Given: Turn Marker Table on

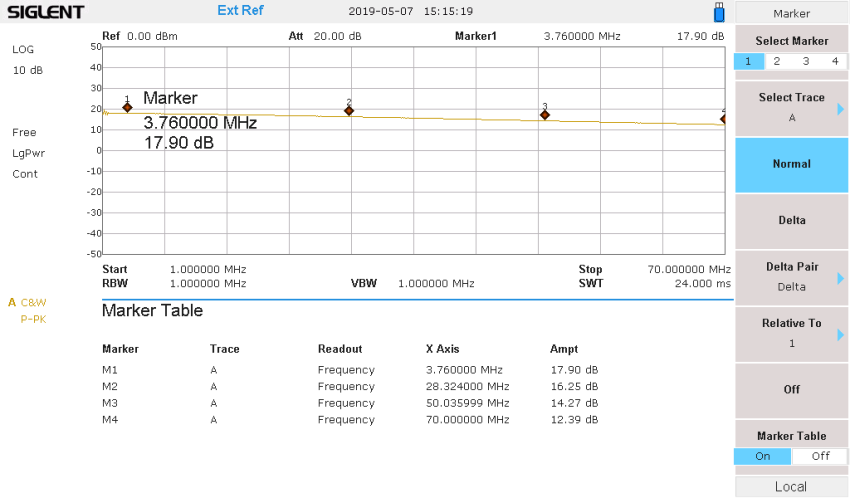Looking at the screenshot, I should click(762, 456).
